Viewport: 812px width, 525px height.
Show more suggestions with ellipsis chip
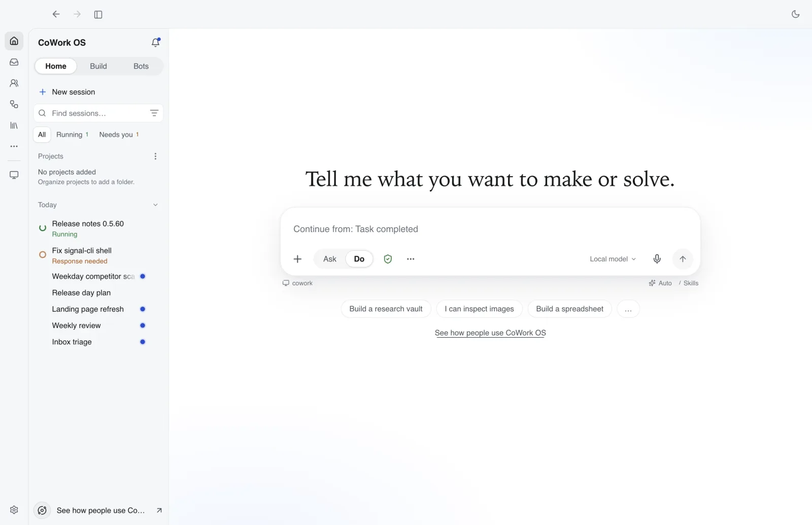coord(628,309)
